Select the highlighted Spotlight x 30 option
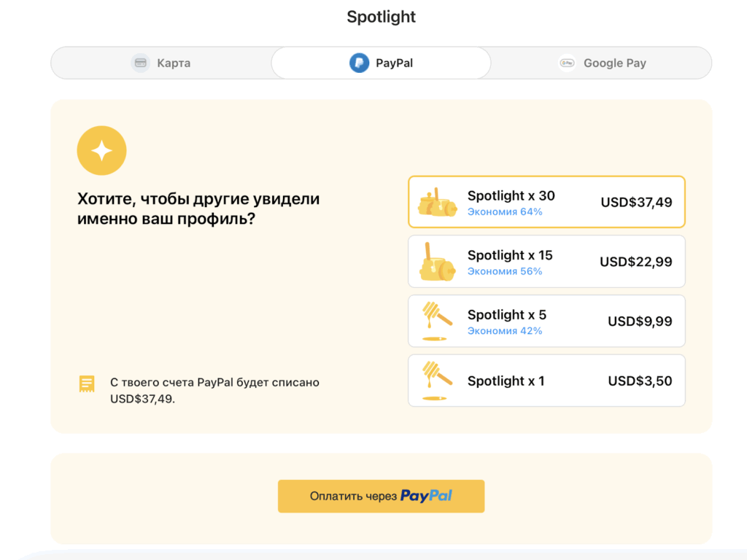The height and width of the screenshot is (560, 747). point(546,202)
